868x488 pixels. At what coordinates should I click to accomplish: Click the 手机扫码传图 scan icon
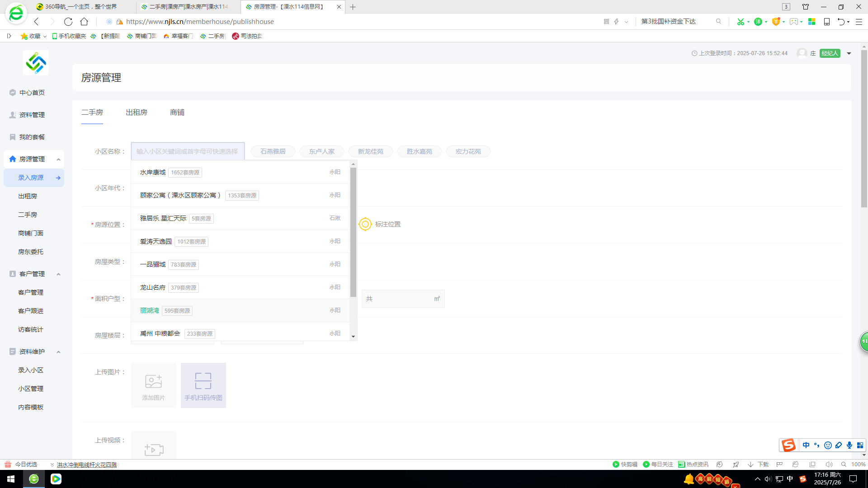click(203, 381)
